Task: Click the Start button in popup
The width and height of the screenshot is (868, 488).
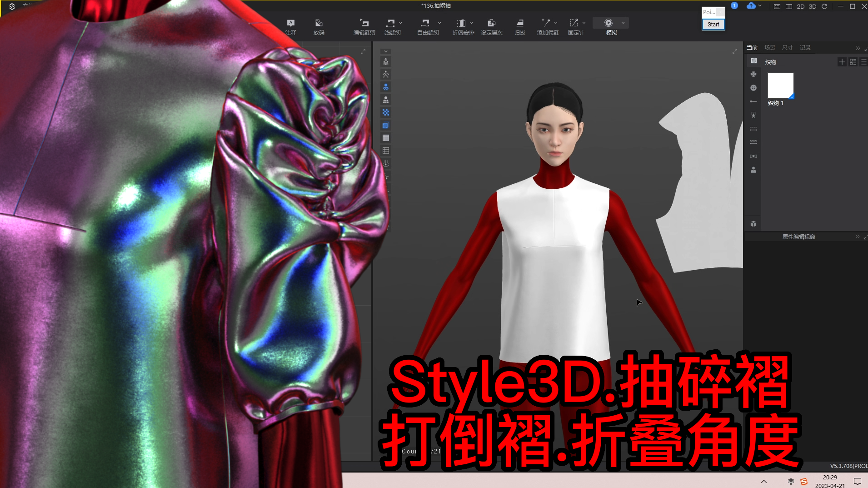Action: tap(713, 25)
